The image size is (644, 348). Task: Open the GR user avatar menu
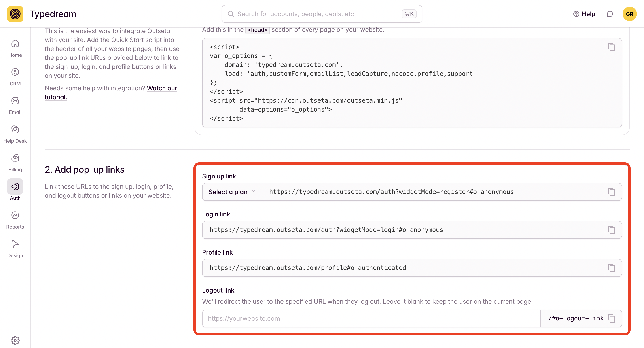629,14
